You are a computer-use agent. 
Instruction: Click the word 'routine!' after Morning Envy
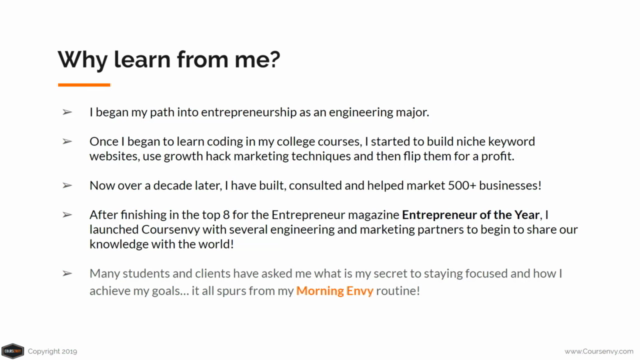pyautogui.click(x=398, y=291)
